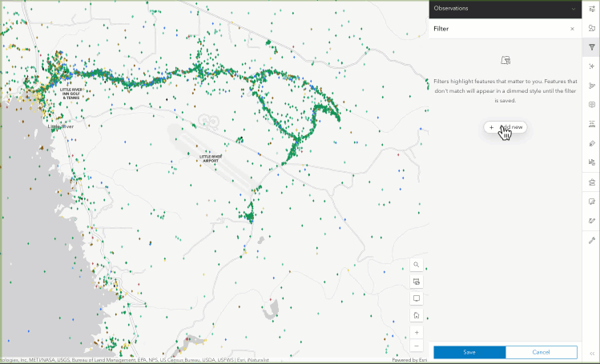Open the Fields icon in right toolbar
Screen dimensions: 600x364
591,124
